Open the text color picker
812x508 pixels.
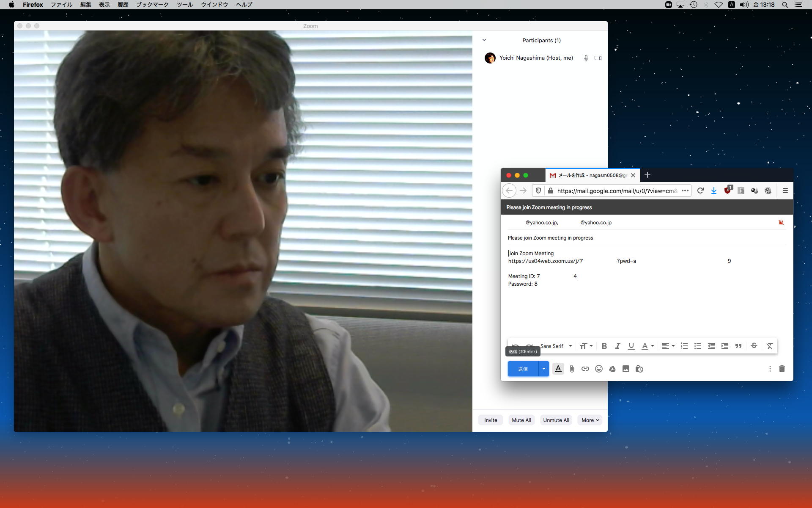(647, 346)
